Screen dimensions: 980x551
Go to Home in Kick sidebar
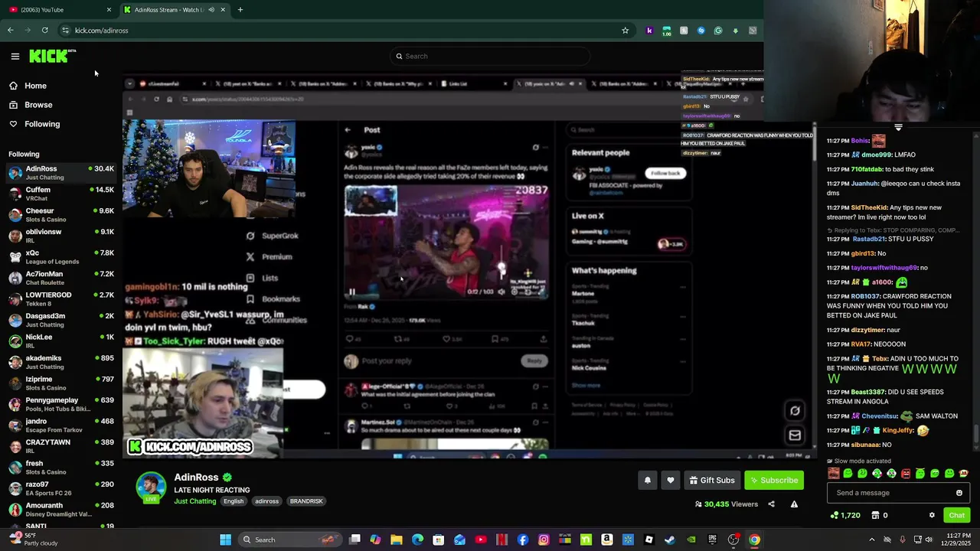point(35,86)
